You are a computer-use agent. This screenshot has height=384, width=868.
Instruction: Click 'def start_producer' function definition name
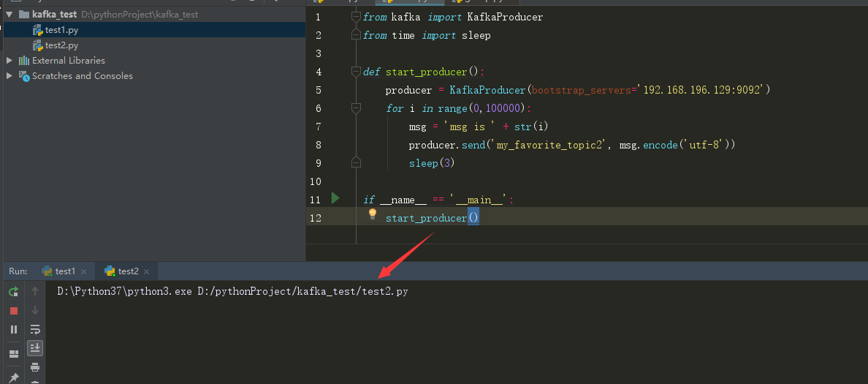[426, 72]
